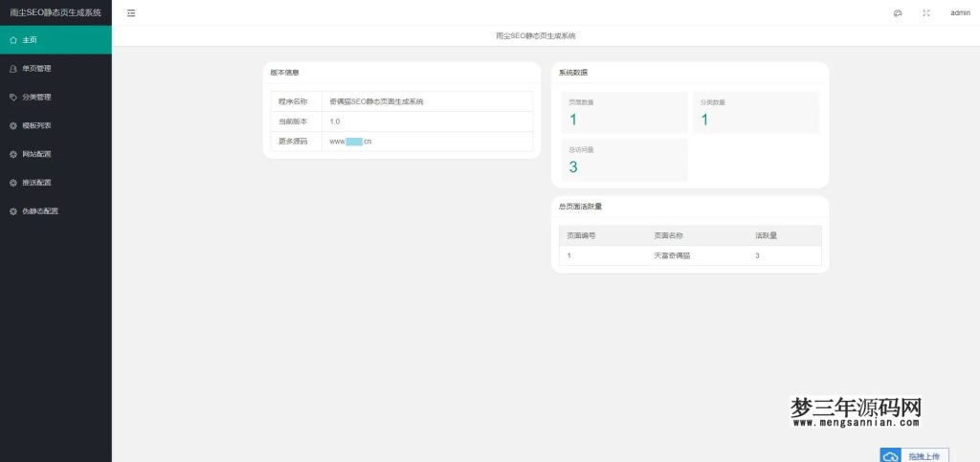Click the 拖拽上传 upload button

click(x=914, y=456)
